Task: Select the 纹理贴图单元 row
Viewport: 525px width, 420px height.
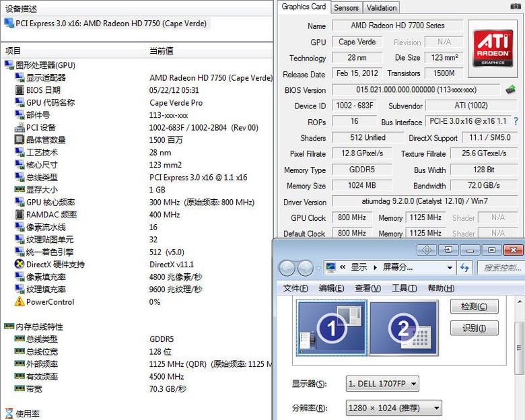Action: 137,240
